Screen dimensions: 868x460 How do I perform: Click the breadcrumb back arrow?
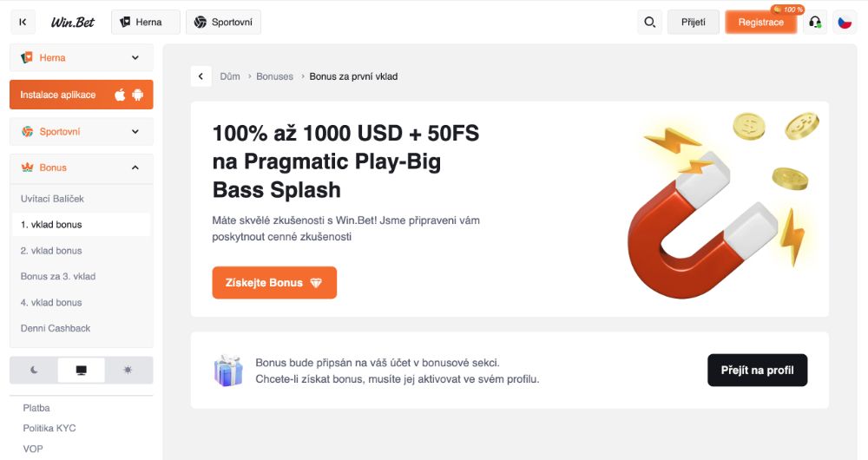tap(201, 76)
